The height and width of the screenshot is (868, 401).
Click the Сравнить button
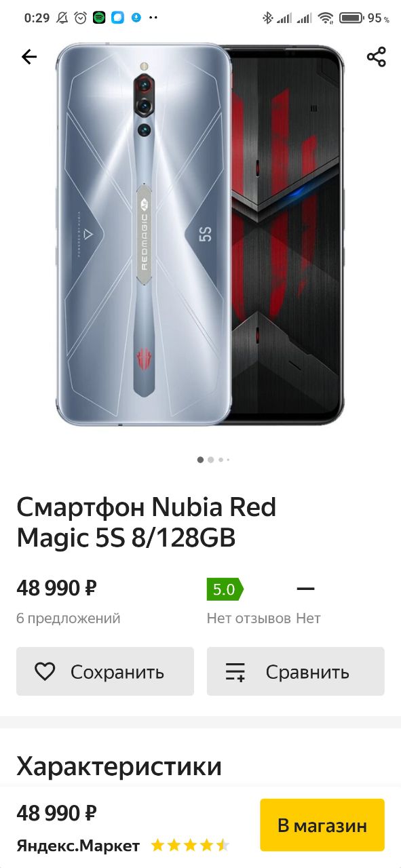click(296, 671)
